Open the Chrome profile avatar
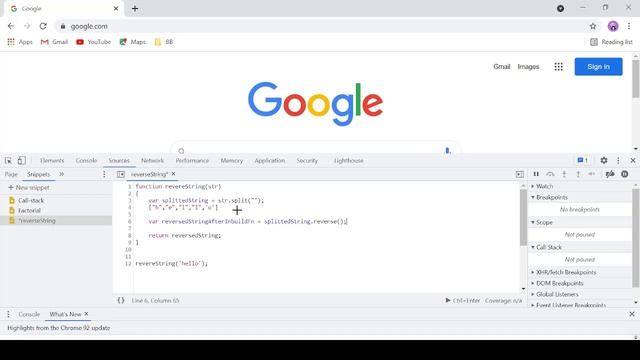 613,26
